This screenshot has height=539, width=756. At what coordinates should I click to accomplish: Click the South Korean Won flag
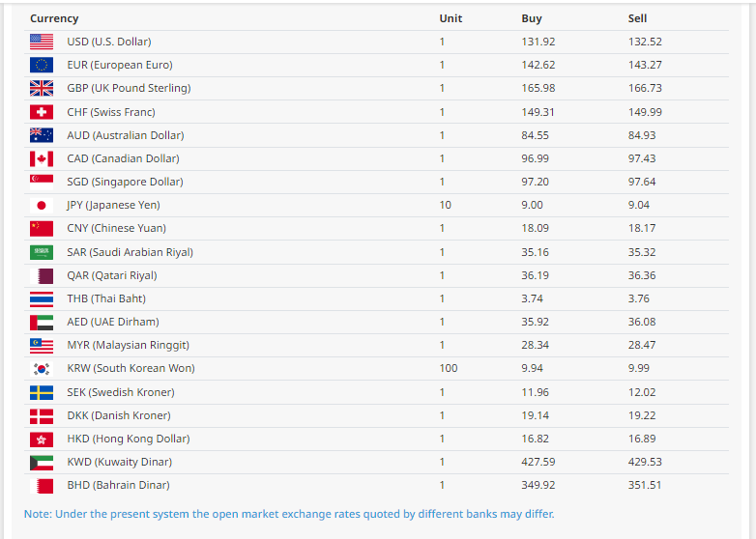pyautogui.click(x=42, y=368)
